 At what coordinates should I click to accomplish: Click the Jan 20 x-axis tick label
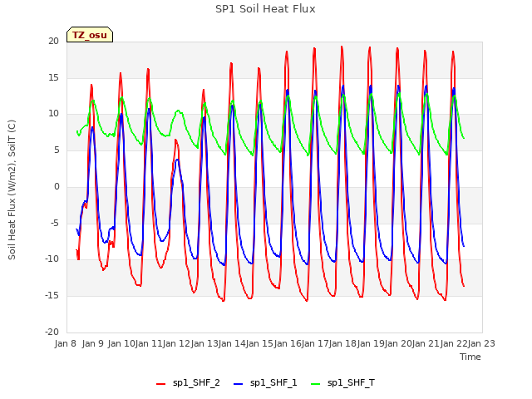pyautogui.click(x=398, y=343)
